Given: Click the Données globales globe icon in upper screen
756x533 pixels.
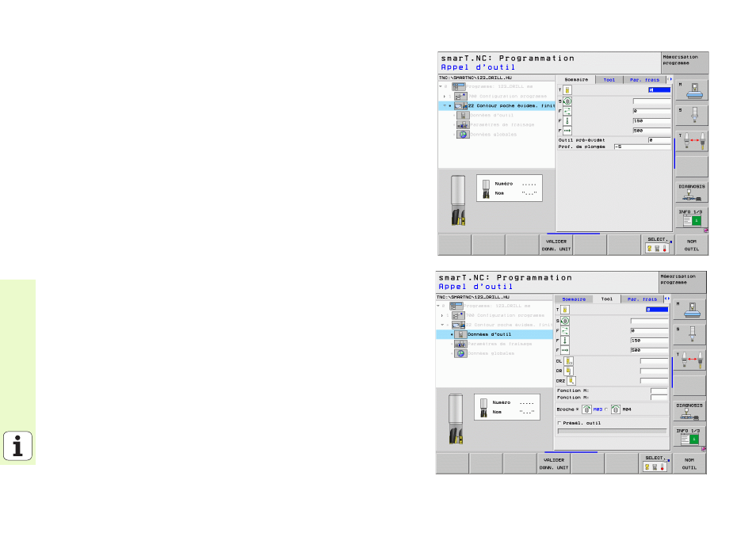Looking at the screenshot, I should point(463,135).
